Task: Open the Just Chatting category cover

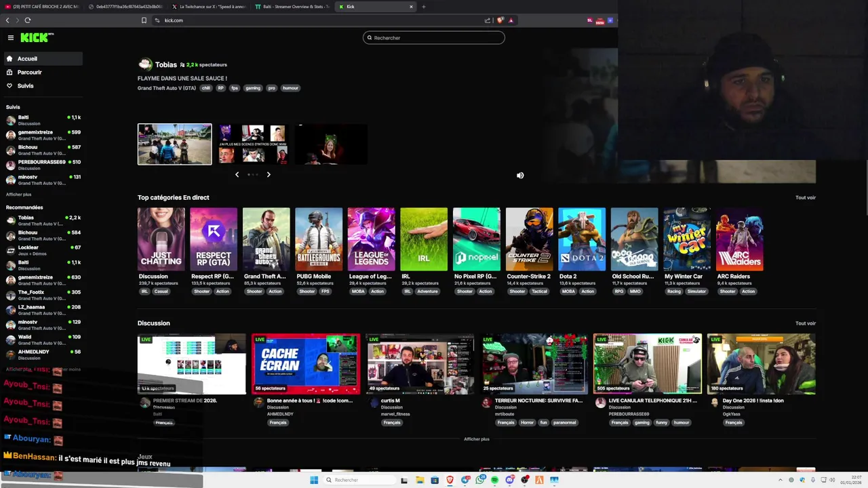Action: tap(161, 239)
